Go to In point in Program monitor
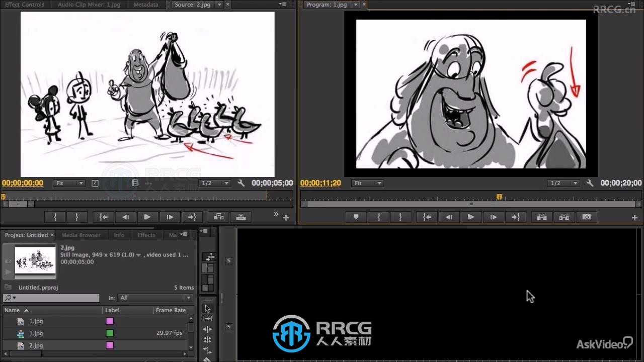 coord(427,217)
